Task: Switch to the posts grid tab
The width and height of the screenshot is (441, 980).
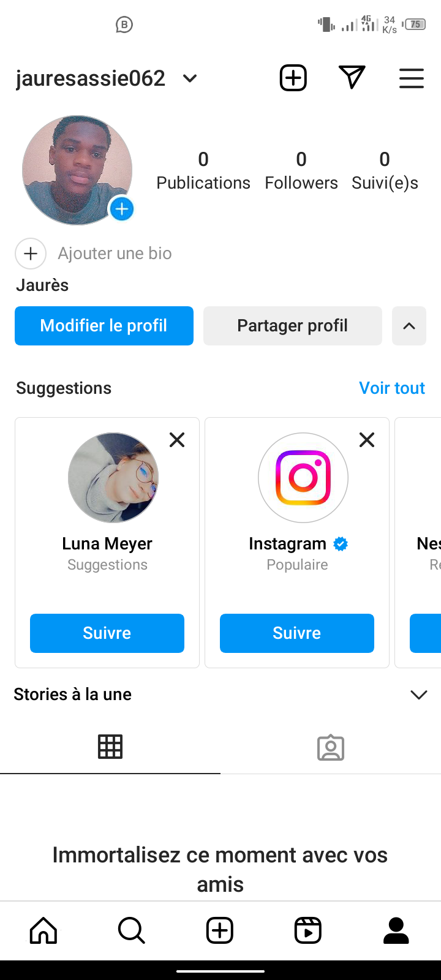Action: (x=110, y=747)
